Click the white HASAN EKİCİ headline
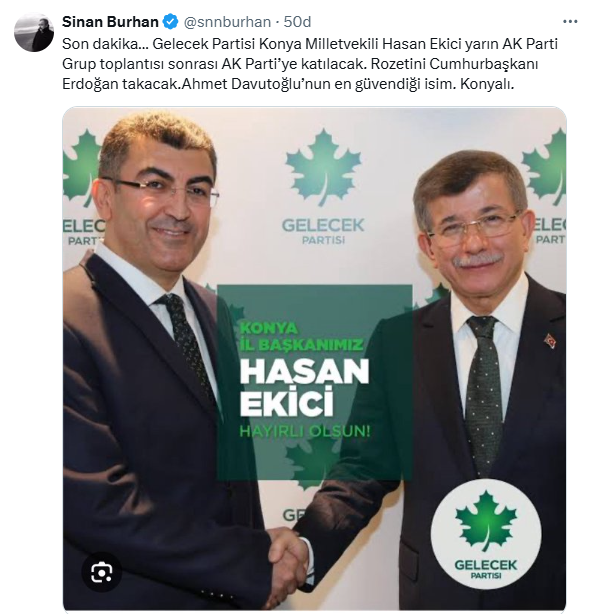Image resolution: width=591 pixels, height=614 pixels. tap(304, 386)
